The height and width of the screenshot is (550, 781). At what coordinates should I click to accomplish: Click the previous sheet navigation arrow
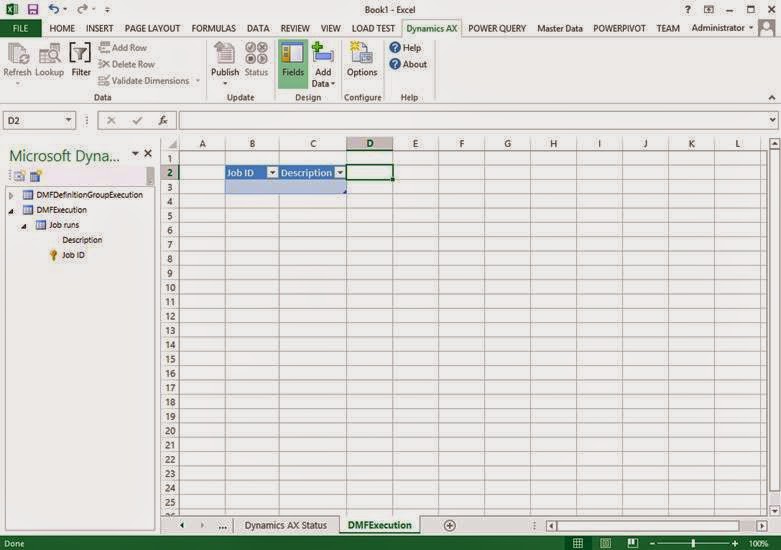tap(182, 525)
